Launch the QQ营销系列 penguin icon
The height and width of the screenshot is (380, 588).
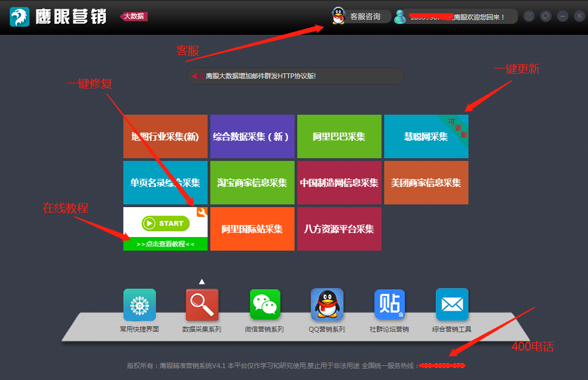click(327, 304)
